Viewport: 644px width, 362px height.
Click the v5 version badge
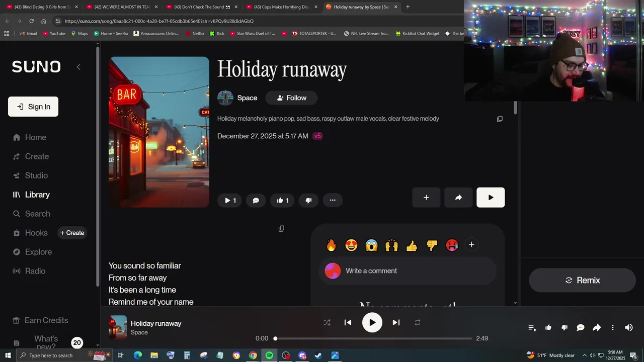(x=317, y=136)
